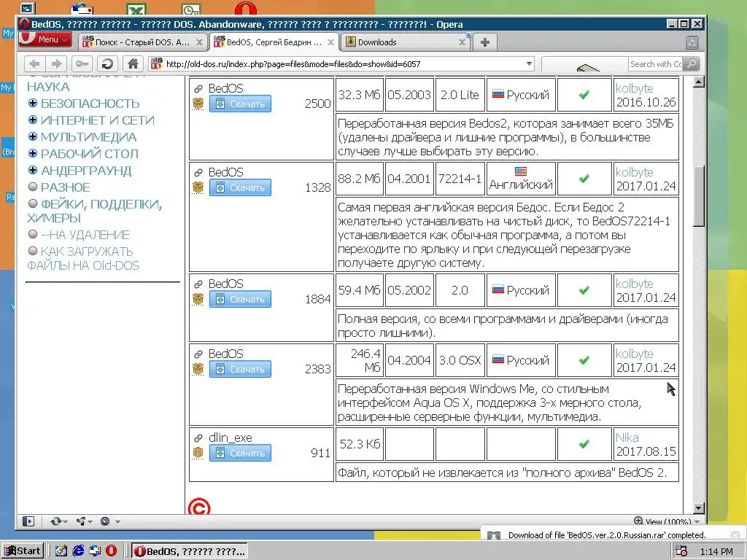
Task: Open the Opera Link sync status icon
Action: (58, 521)
